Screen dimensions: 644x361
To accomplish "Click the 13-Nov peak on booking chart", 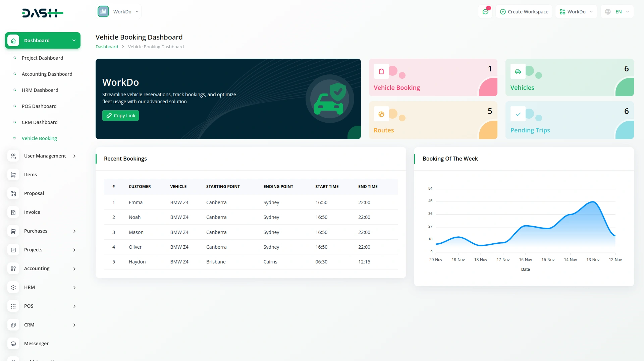I will (x=593, y=202).
